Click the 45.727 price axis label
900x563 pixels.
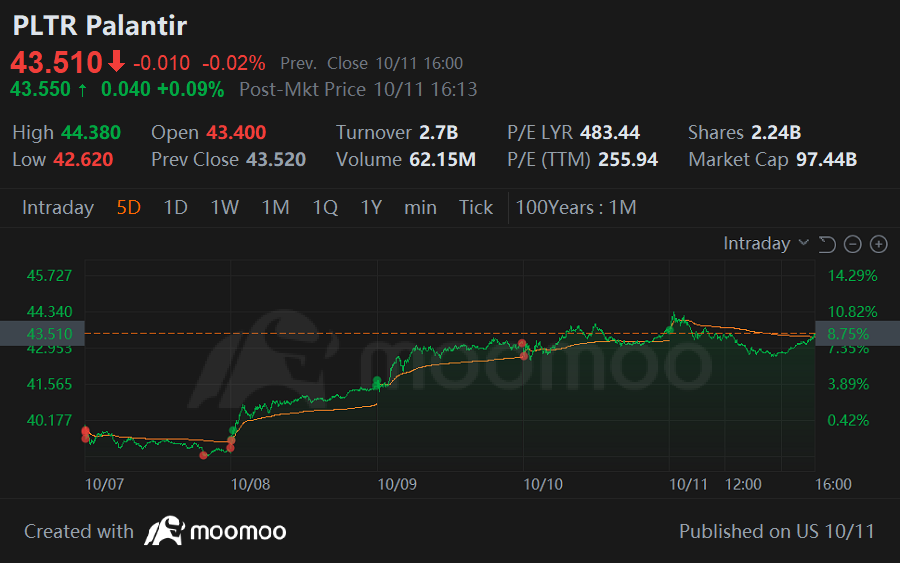click(x=49, y=275)
